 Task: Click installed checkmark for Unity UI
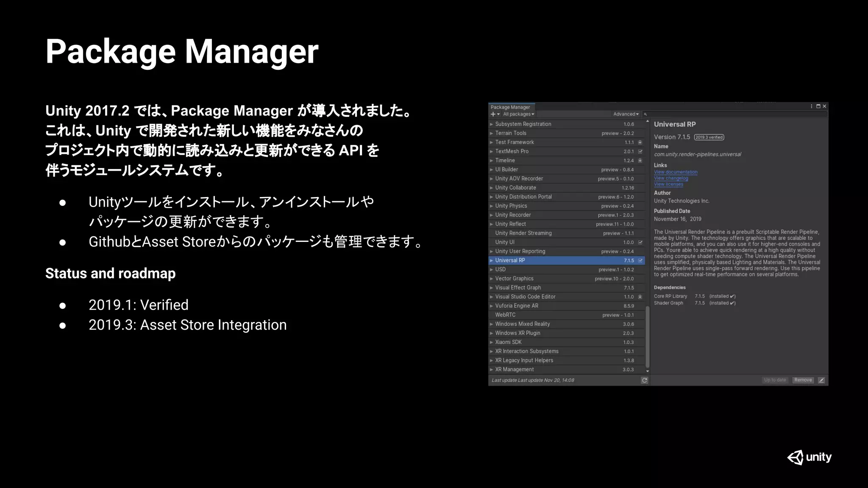click(x=640, y=243)
